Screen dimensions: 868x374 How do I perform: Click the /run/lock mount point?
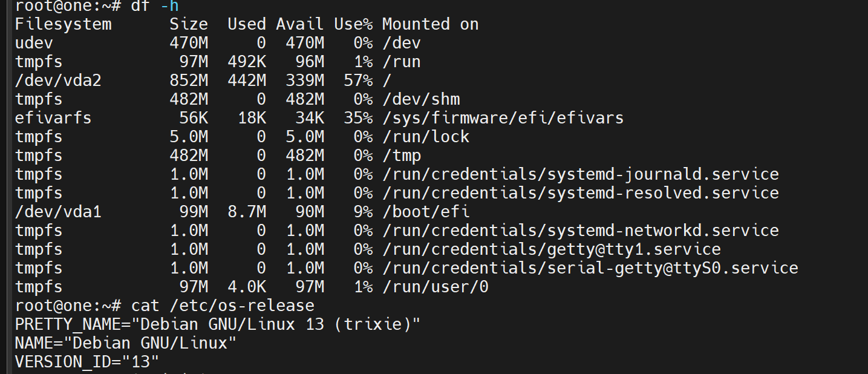[426, 137]
